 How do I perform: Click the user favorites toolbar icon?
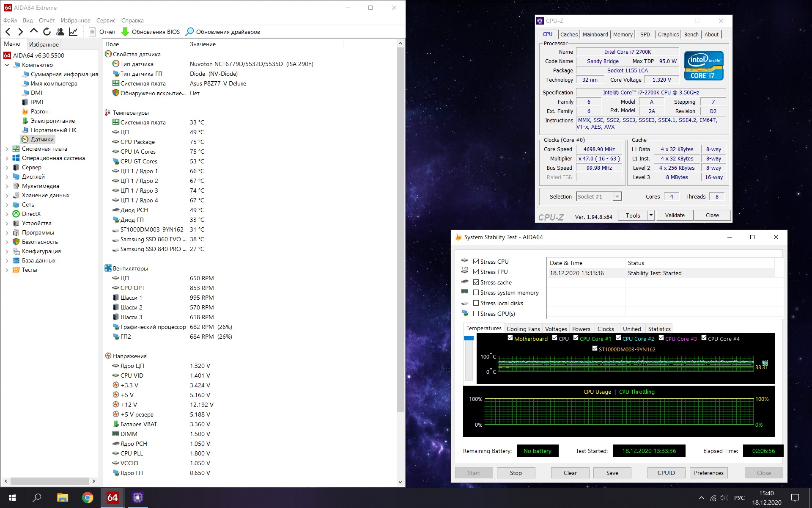60,32
